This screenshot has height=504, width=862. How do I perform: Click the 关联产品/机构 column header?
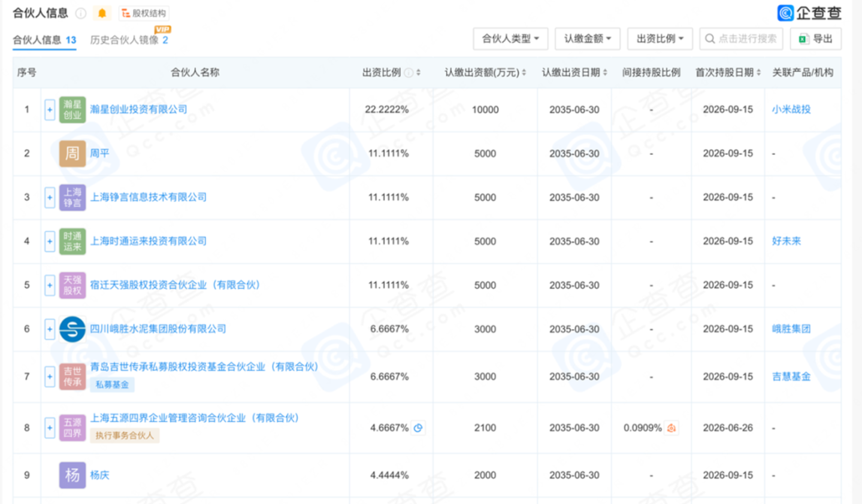coord(802,72)
